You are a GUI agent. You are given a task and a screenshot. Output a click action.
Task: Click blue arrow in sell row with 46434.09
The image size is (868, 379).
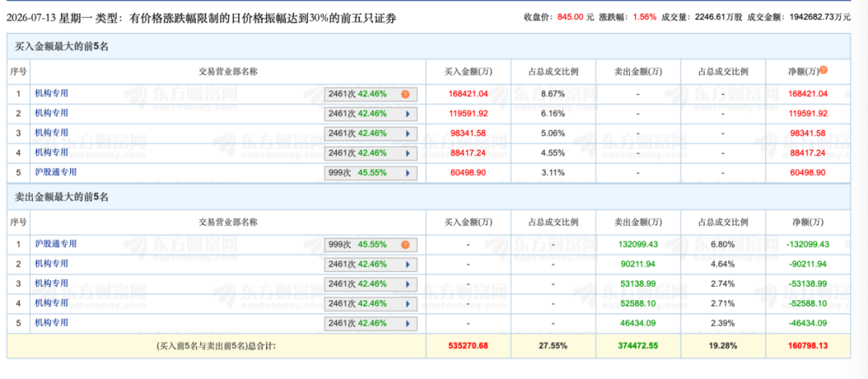tap(408, 323)
